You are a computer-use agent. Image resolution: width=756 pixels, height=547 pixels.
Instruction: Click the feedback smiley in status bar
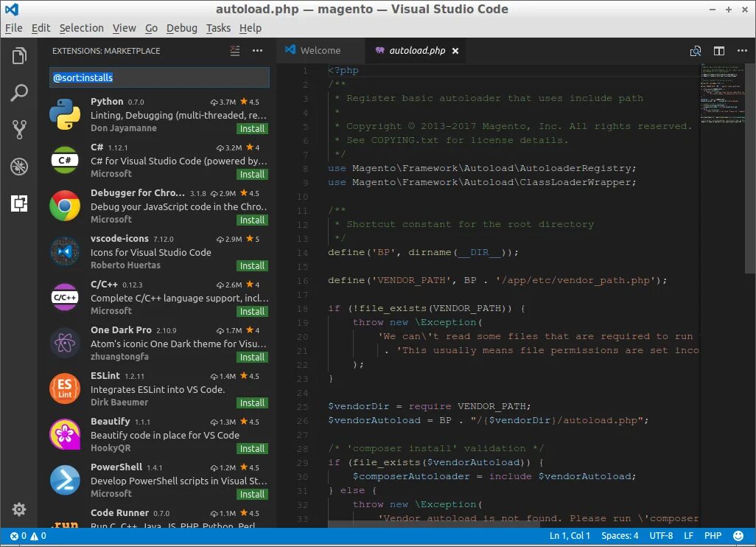click(x=738, y=535)
